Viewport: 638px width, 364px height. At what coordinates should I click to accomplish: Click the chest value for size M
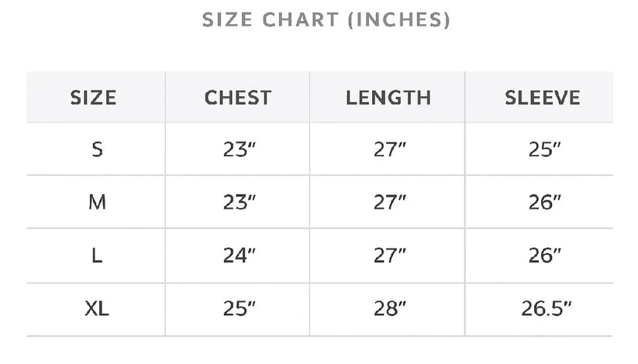tap(239, 202)
